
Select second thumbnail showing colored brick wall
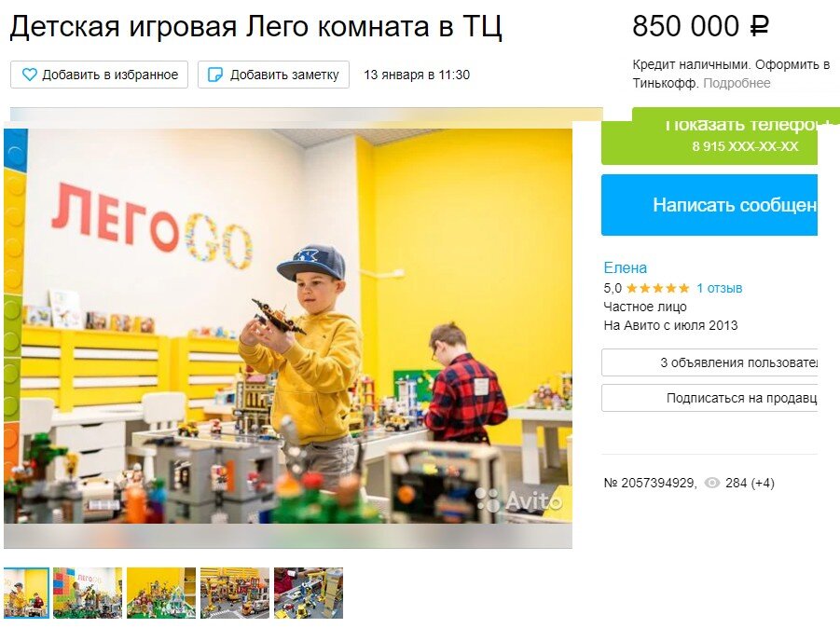click(88, 593)
